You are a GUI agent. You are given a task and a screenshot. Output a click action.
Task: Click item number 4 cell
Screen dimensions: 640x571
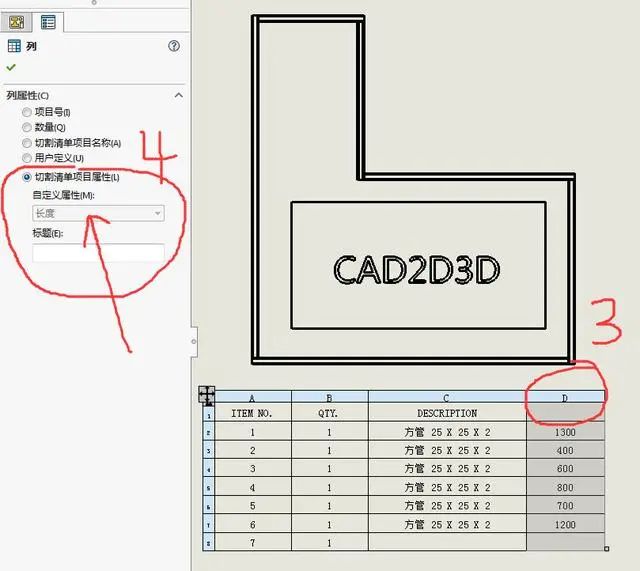coord(253,487)
